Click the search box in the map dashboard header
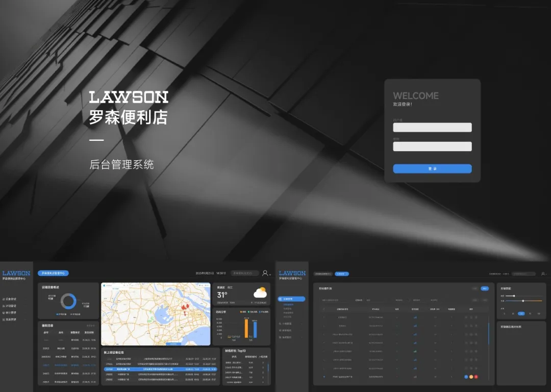Viewport: 551px width, 392px height. [244, 273]
